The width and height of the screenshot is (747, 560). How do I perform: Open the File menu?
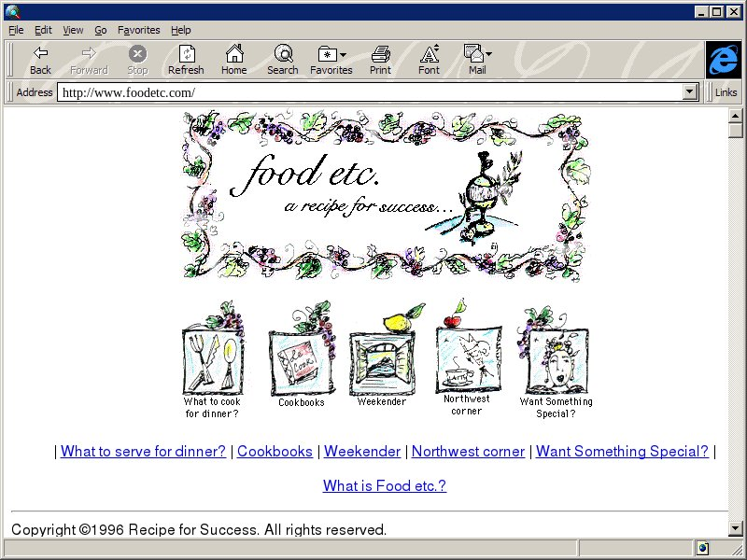(x=16, y=30)
